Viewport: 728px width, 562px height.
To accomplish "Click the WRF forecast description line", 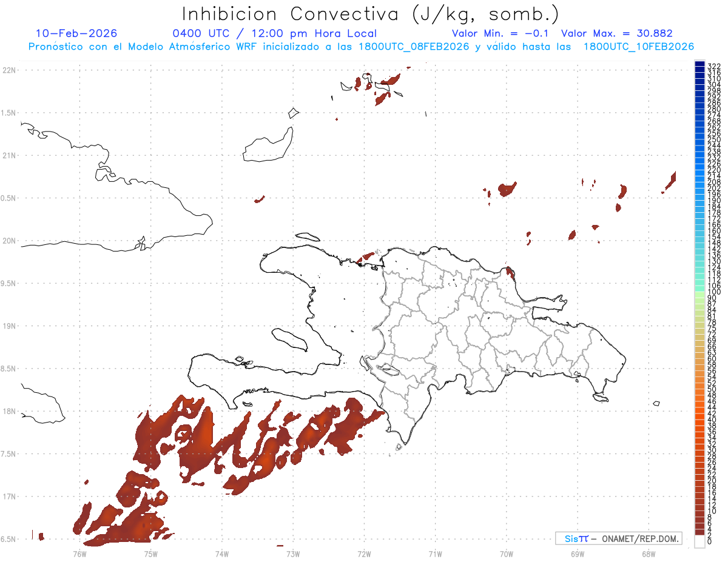I will [x=361, y=47].
